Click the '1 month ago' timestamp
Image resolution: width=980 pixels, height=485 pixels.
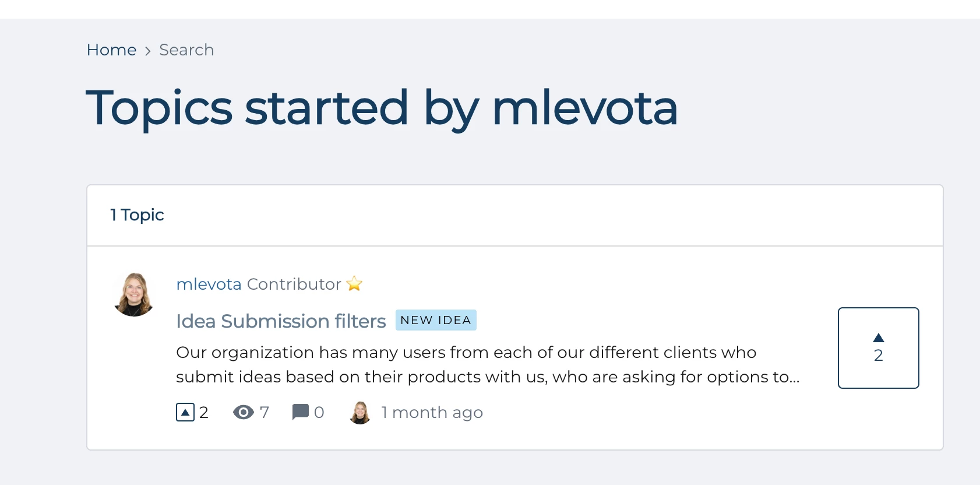(432, 413)
